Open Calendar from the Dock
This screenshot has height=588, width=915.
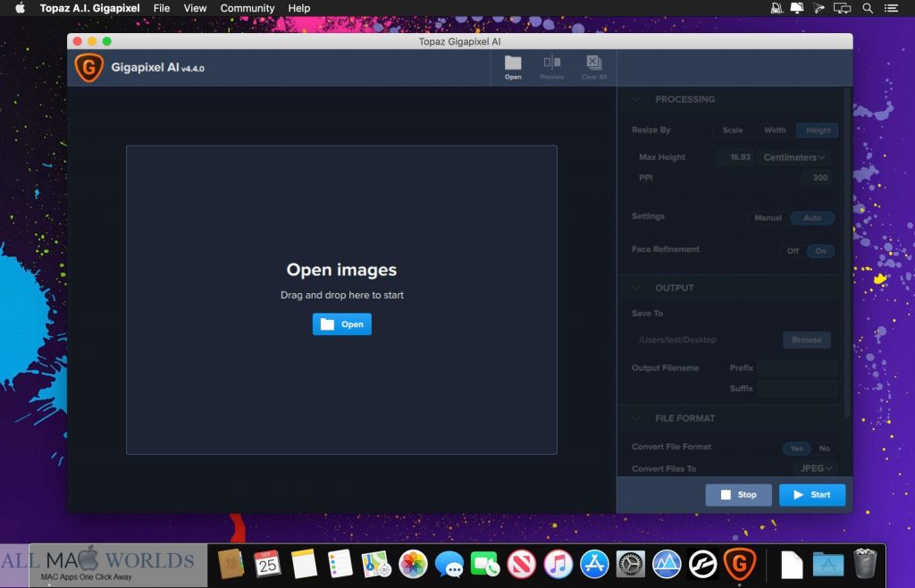(267, 564)
